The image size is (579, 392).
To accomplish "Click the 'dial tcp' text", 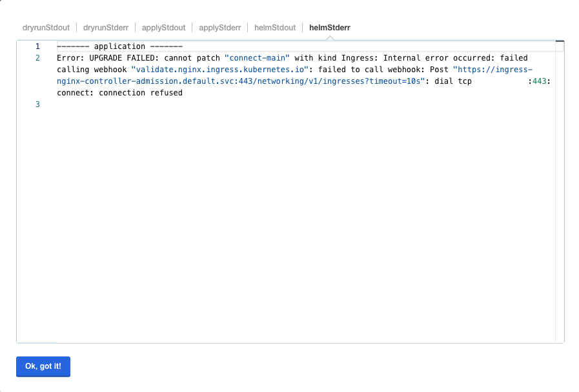I will click(453, 81).
